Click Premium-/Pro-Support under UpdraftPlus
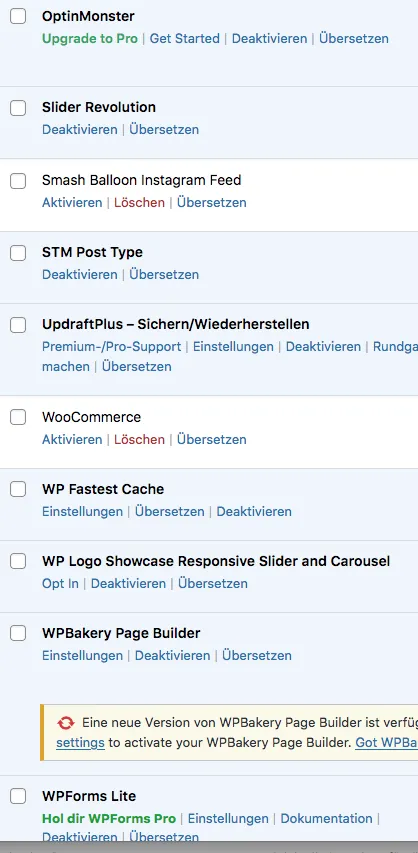The image size is (418, 853). pyautogui.click(x=112, y=347)
